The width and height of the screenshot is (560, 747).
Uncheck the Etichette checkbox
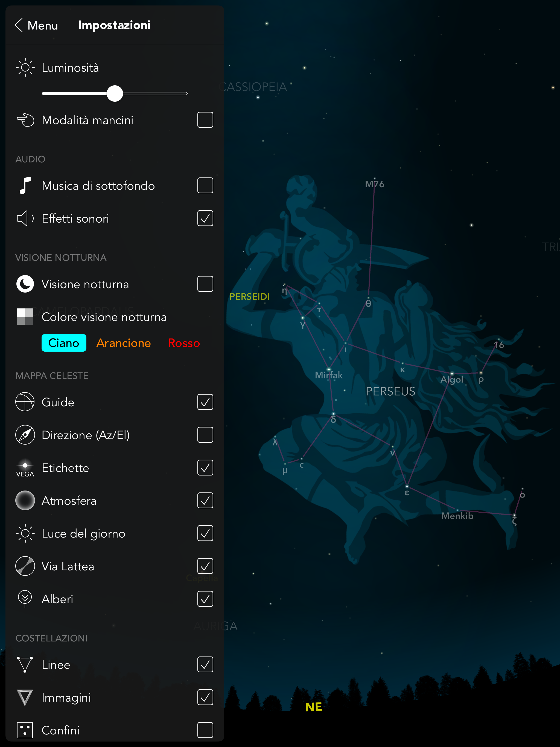(x=205, y=468)
